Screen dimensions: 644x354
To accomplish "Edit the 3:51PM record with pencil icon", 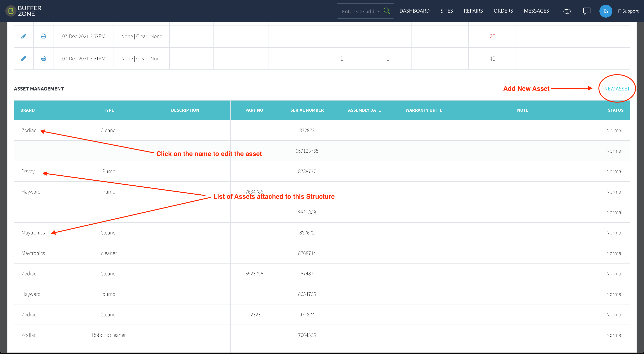I will coord(24,59).
